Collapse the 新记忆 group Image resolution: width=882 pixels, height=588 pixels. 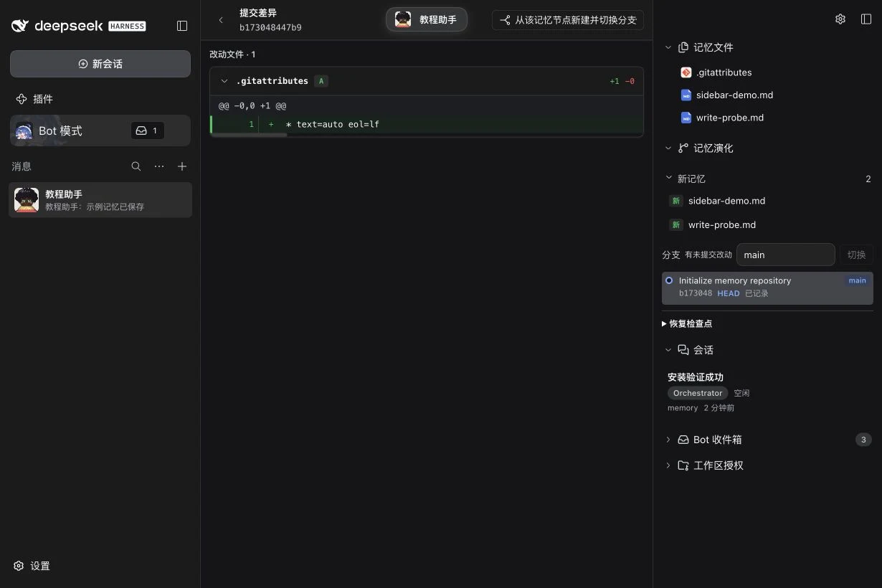[x=668, y=178]
